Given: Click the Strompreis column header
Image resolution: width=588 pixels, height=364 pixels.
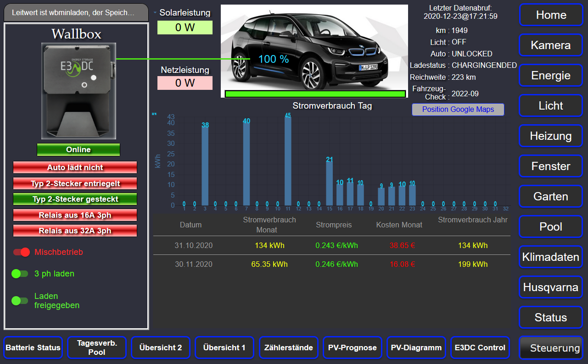Looking at the screenshot, I should click(x=334, y=225).
